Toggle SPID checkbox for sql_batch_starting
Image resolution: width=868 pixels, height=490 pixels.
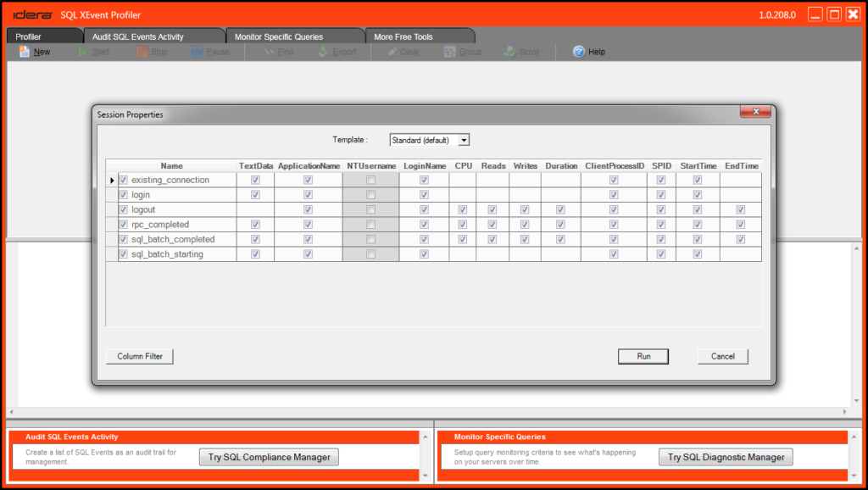[661, 254]
